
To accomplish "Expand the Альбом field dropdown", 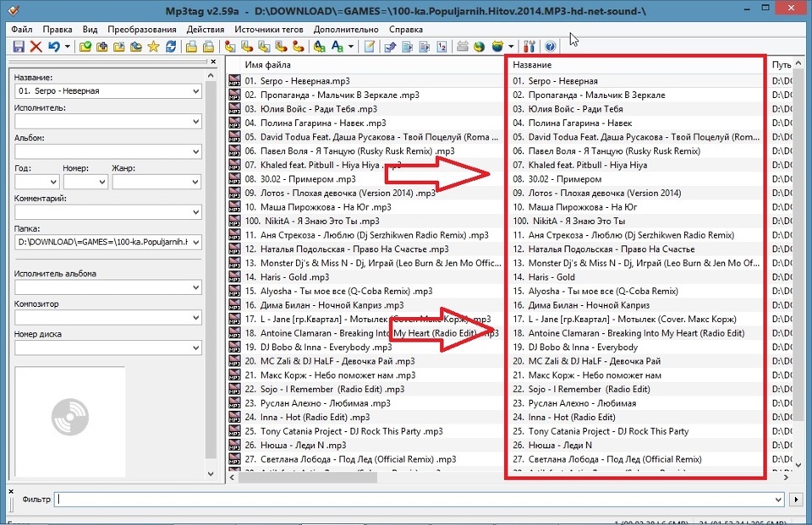I will pyautogui.click(x=195, y=151).
